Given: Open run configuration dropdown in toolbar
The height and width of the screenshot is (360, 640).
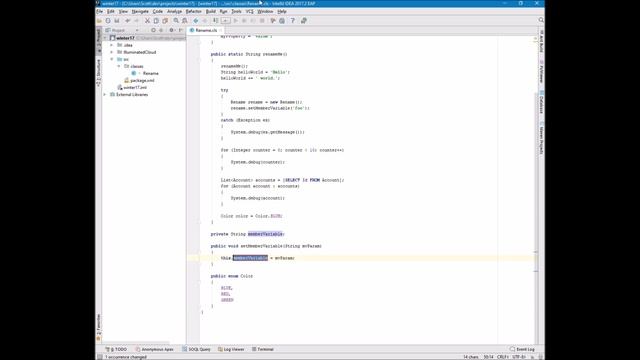Looking at the screenshot, I should pos(226,20).
